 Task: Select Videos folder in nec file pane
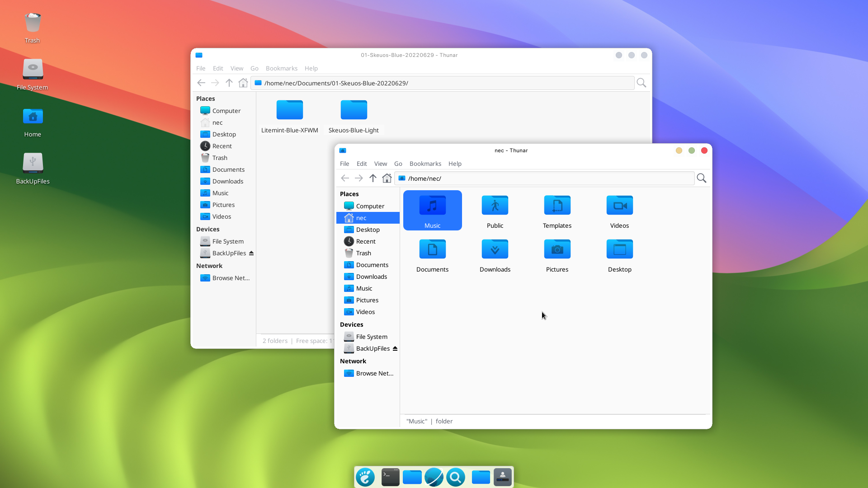620,211
